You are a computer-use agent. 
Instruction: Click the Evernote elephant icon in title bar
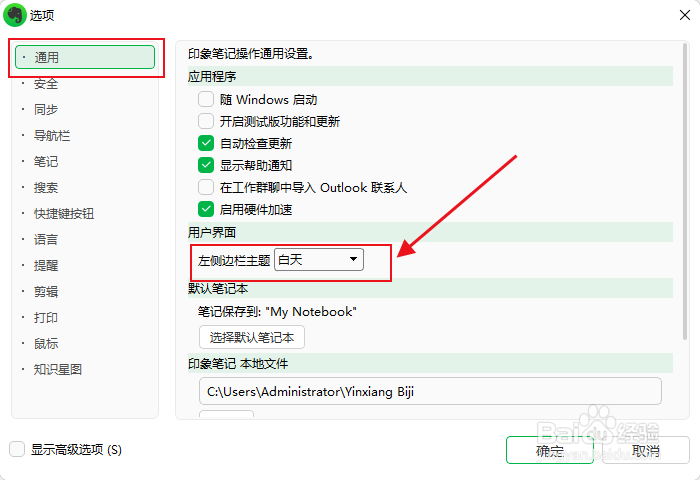(x=15, y=15)
